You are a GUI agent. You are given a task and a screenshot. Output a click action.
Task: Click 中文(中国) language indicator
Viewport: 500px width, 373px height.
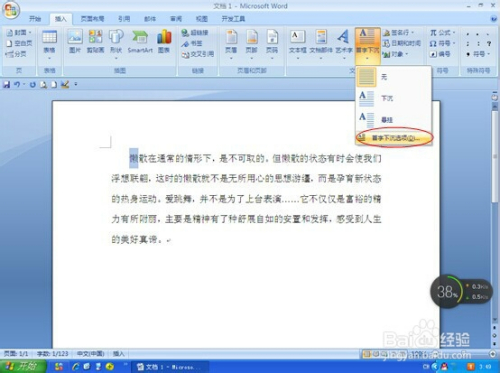click(x=91, y=354)
